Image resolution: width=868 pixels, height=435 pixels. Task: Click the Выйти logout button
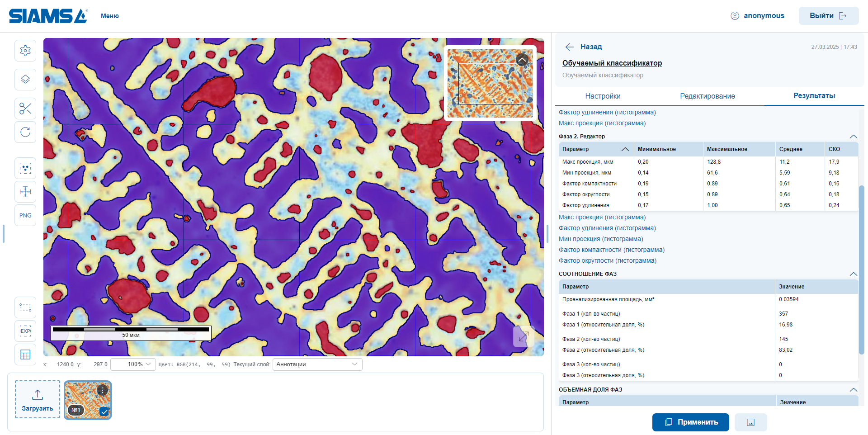point(828,16)
